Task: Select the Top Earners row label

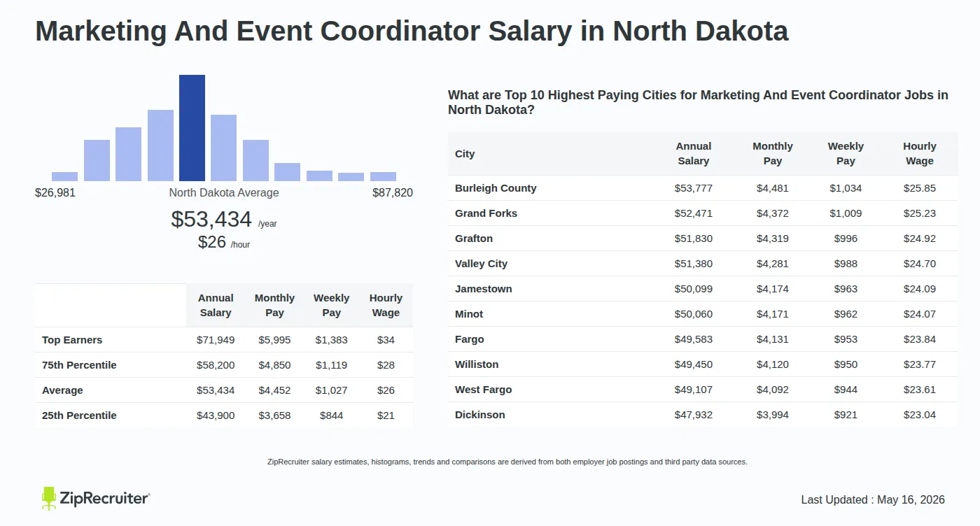Action: (x=72, y=340)
